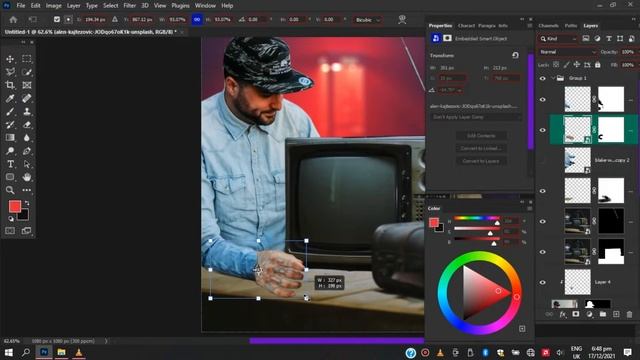Switch to the Paths tab

tap(571, 26)
